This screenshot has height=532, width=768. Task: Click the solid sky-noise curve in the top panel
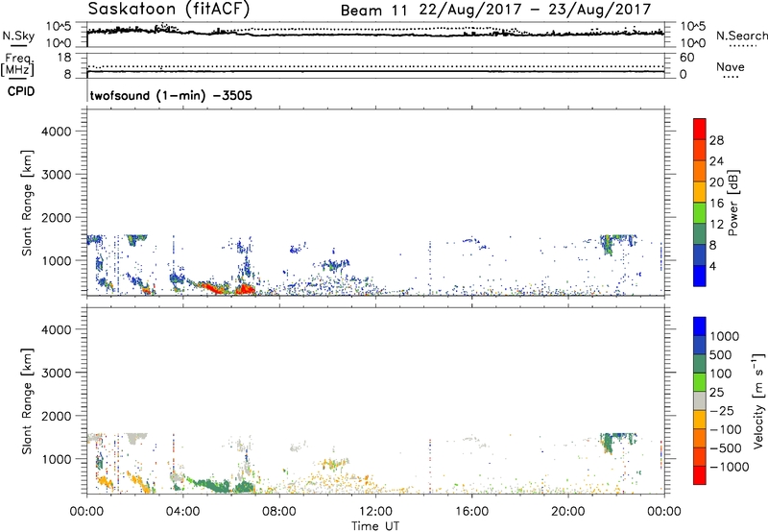[x=375, y=35]
